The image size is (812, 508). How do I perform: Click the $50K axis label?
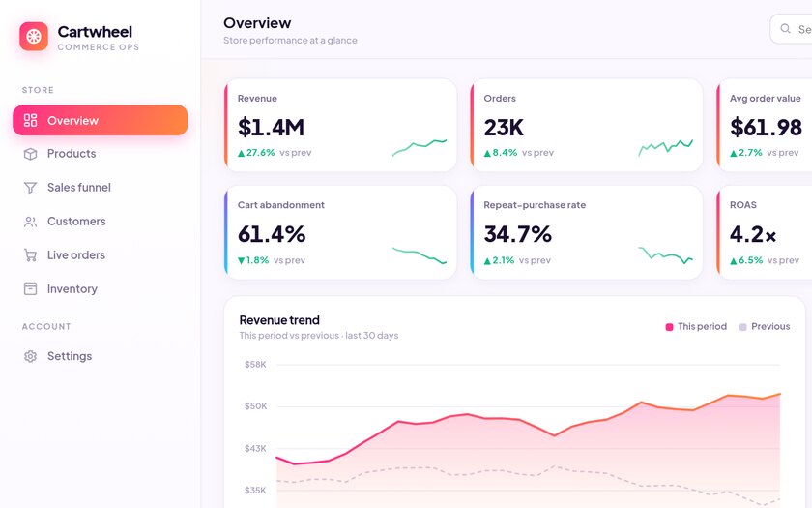(x=256, y=405)
